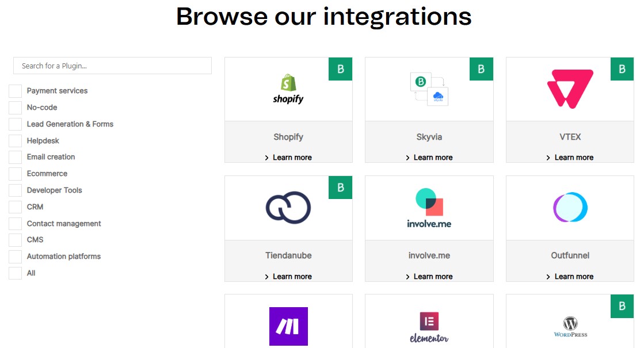The width and height of the screenshot is (644, 348).
Task: Click green B badge on Tiendanube card
Action: [x=341, y=188]
